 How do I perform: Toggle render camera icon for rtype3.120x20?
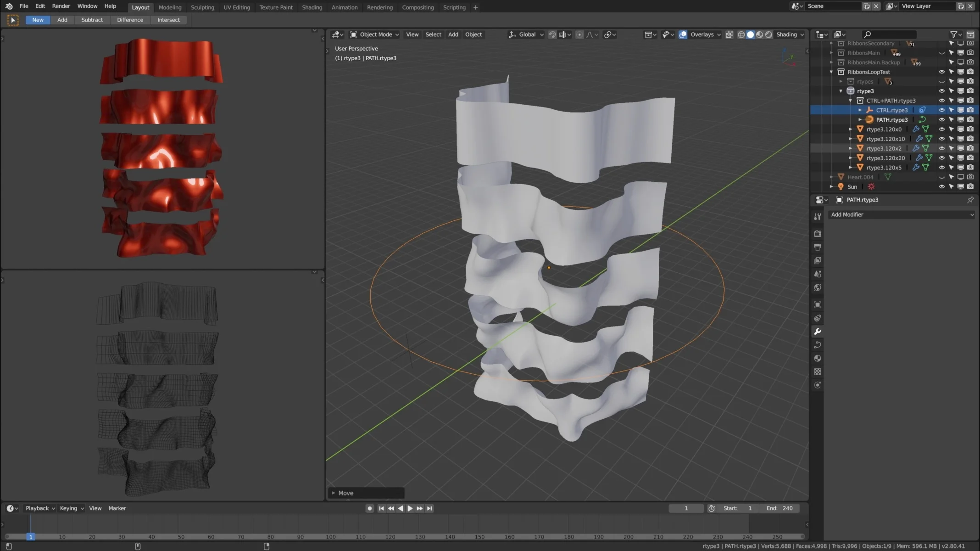(x=970, y=158)
